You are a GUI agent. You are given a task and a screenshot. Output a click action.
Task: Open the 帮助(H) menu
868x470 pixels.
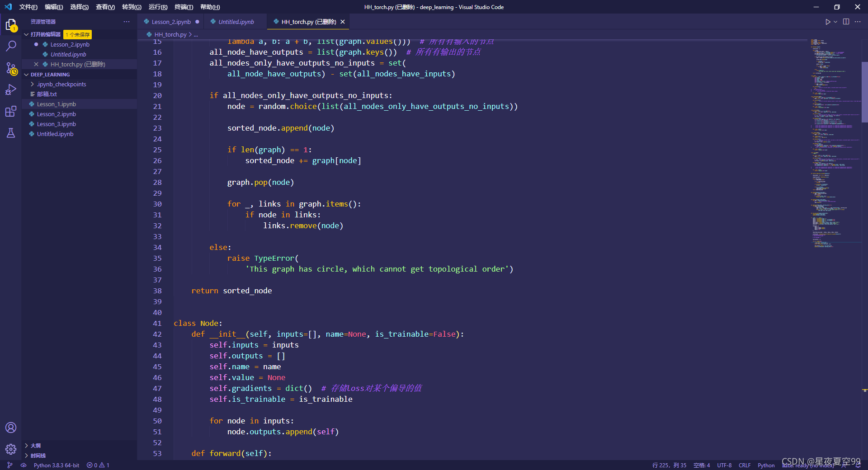210,7
